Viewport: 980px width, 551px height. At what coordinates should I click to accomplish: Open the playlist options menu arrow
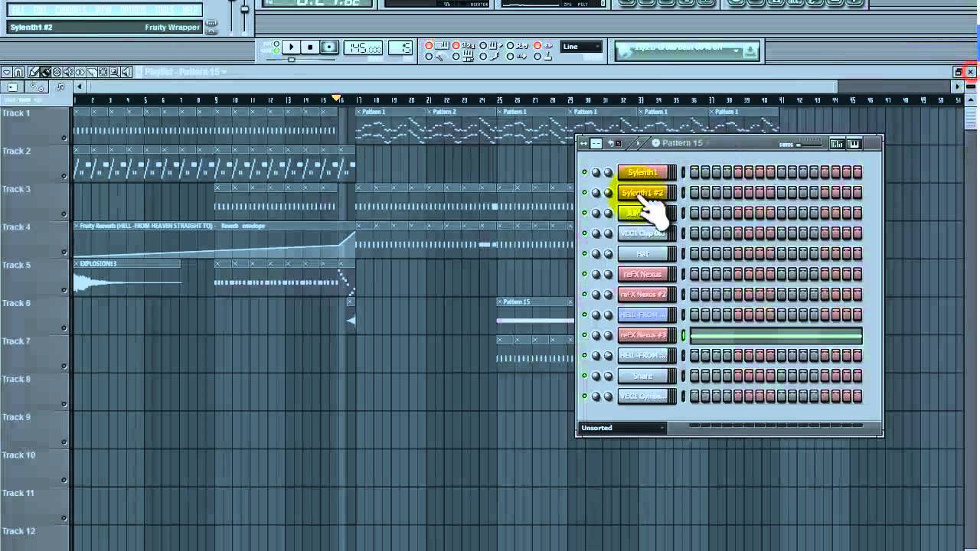coord(7,72)
